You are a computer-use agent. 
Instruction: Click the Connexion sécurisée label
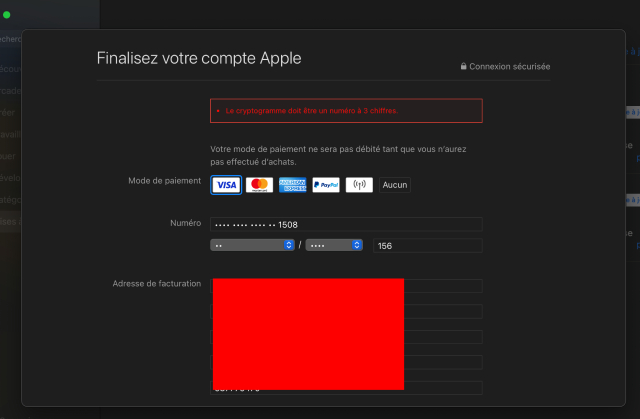click(x=509, y=67)
